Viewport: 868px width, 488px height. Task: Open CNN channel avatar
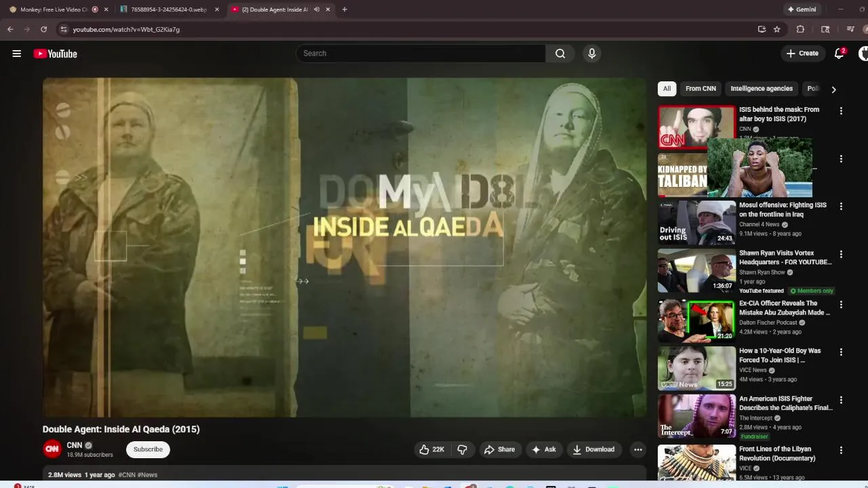[52, 449]
